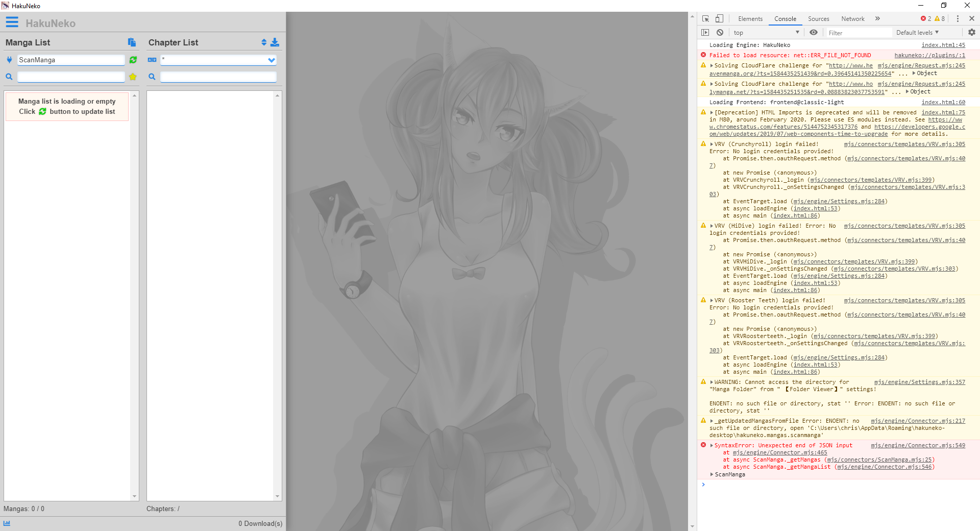980x531 pixels.
Task: Click the manga search input field
Action: (70, 77)
